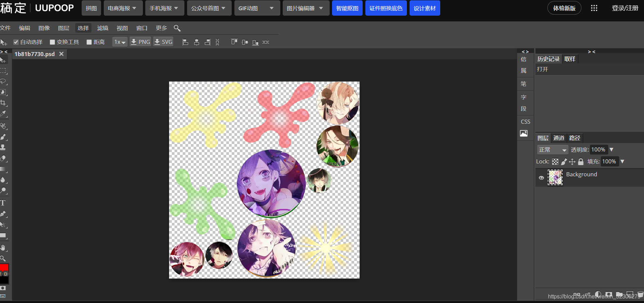Select the Spot Healing tool
644x303 pixels.
coord(3,126)
